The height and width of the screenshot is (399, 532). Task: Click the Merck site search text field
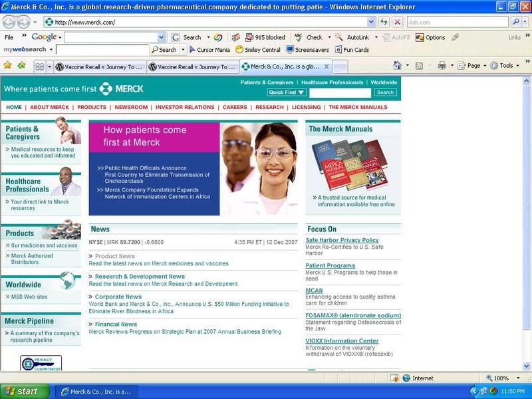(x=340, y=92)
